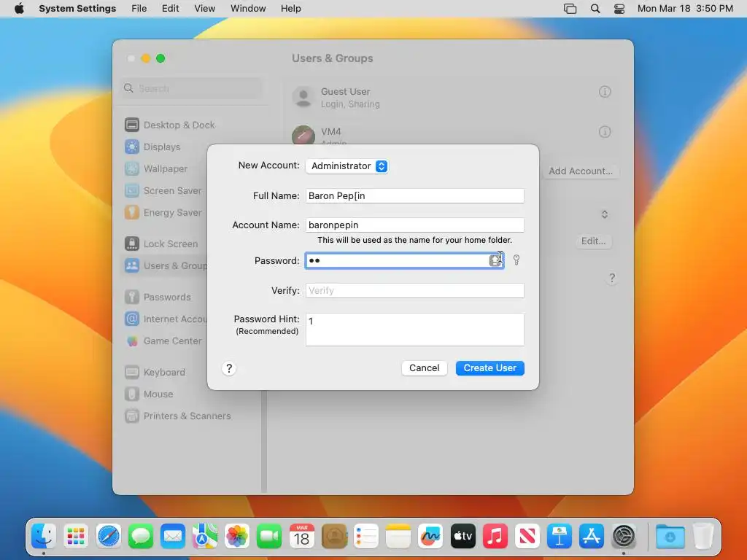Viewport: 747px width, 560px height.
Task: Open Notes from the Dock
Action: click(x=398, y=537)
